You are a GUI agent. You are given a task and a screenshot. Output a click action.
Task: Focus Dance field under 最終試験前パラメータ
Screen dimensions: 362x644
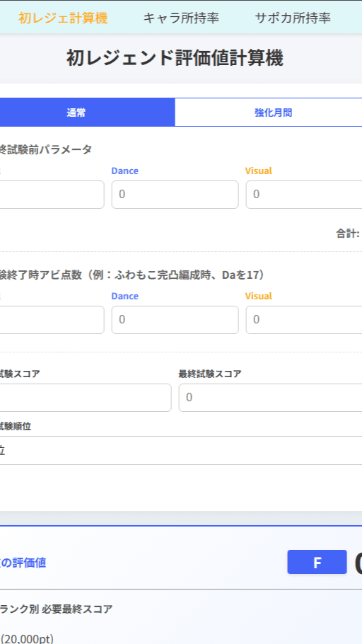175,195
